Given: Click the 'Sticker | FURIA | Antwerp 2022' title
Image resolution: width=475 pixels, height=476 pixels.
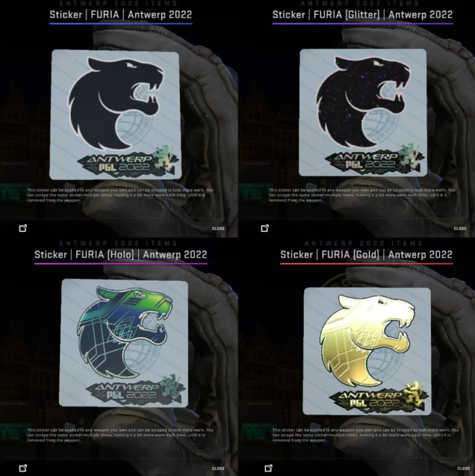Looking at the screenshot, I should 121,14.
